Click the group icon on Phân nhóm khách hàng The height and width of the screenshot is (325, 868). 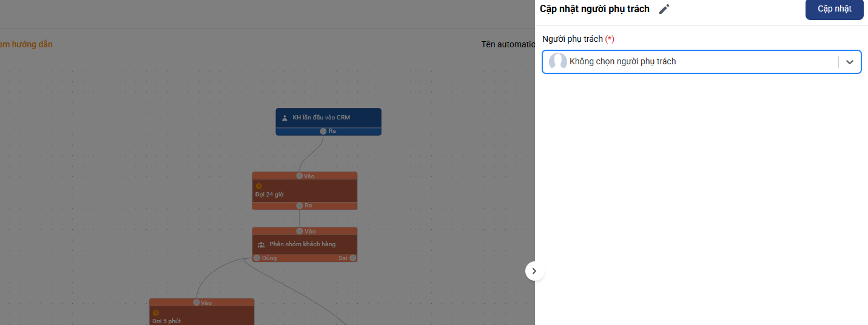261,244
